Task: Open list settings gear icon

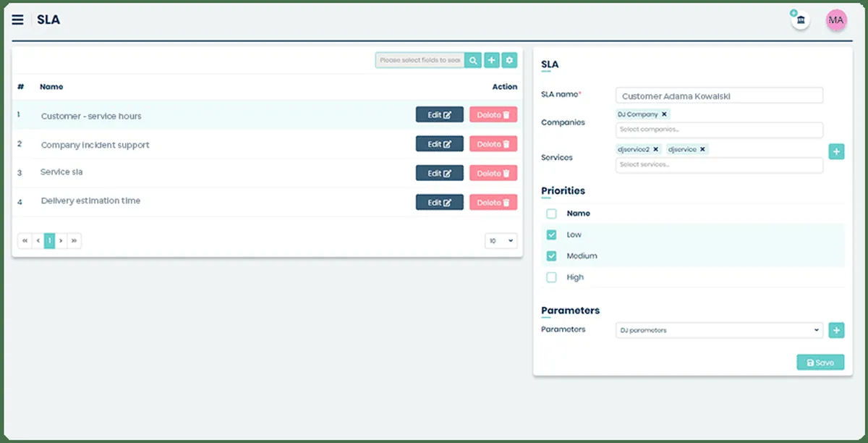Action: click(x=509, y=60)
